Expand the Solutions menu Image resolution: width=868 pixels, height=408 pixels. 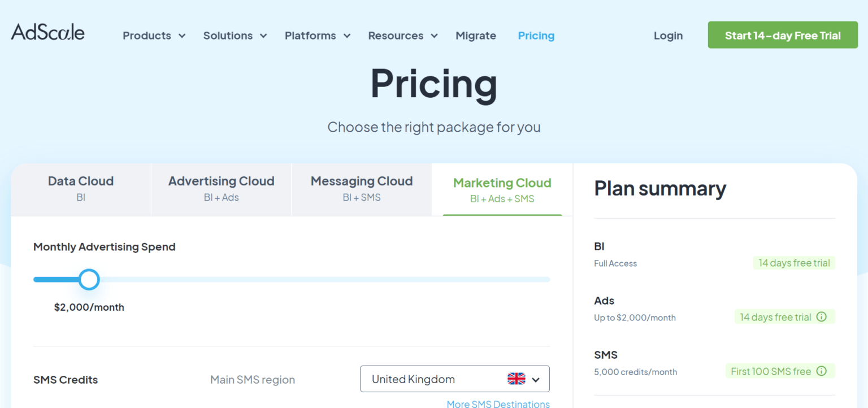pyautogui.click(x=235, y=35)
